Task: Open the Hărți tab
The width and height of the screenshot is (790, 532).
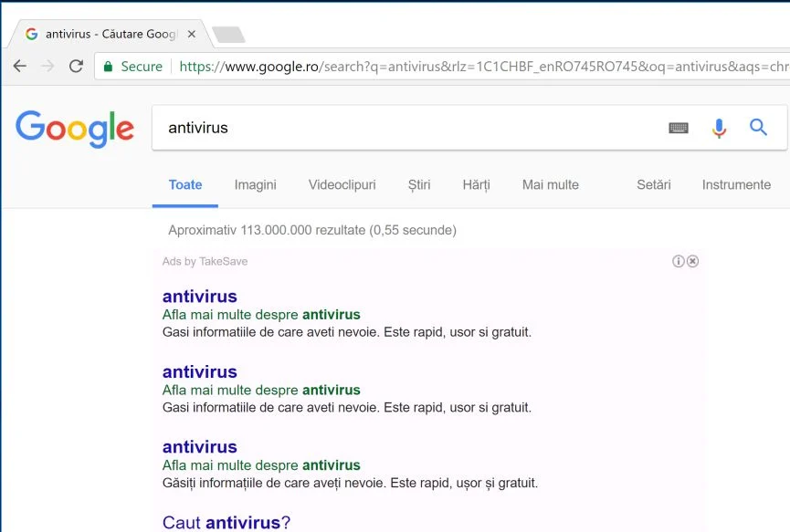Action: tap(476, 184)
